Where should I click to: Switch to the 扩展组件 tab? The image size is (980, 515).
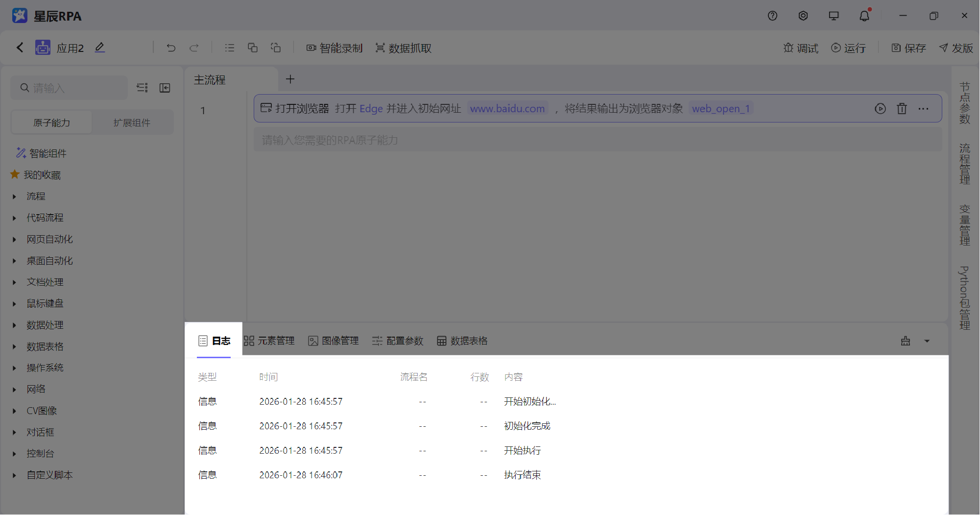click(x=131, y=122)
